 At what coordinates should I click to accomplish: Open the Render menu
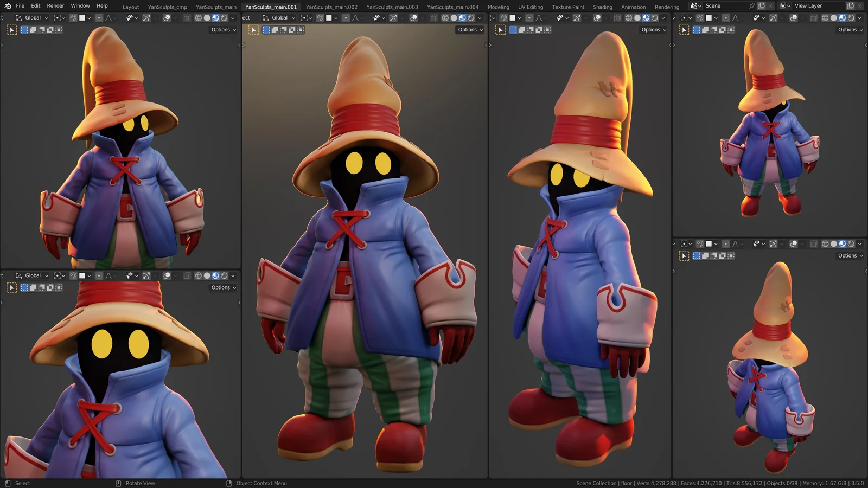click(55, 6)
